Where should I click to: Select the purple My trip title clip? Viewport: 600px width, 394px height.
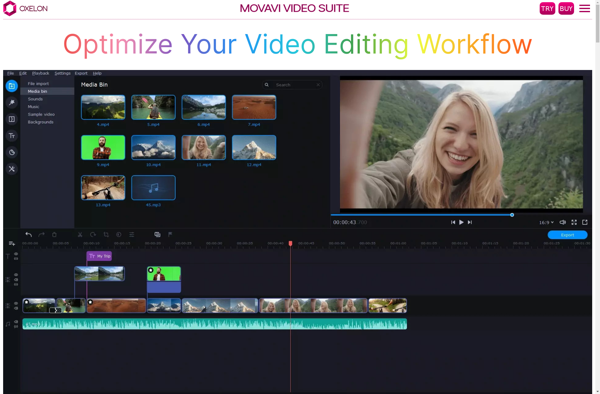tap(99, 256)
